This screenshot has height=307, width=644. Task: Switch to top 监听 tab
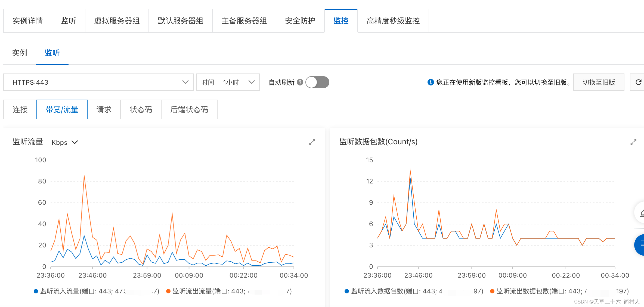tap(69, 21)
